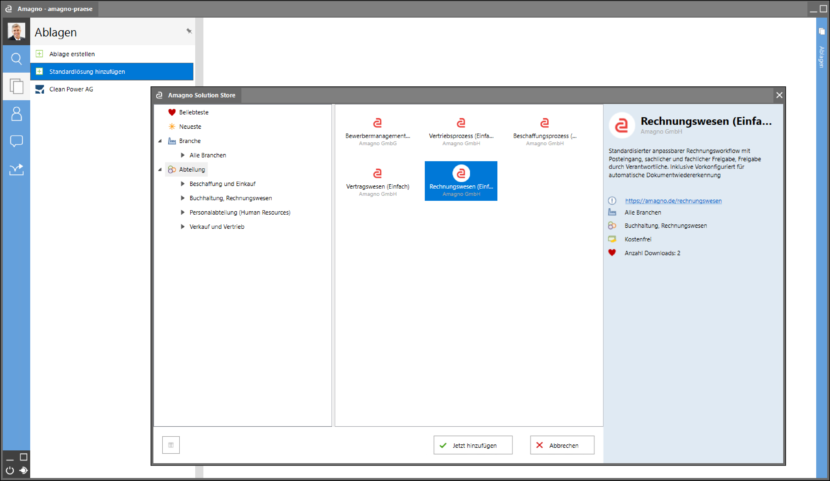Open the amagno.de/rechnungswesen link
830x481 pixels.
click(x=673, y=201)
